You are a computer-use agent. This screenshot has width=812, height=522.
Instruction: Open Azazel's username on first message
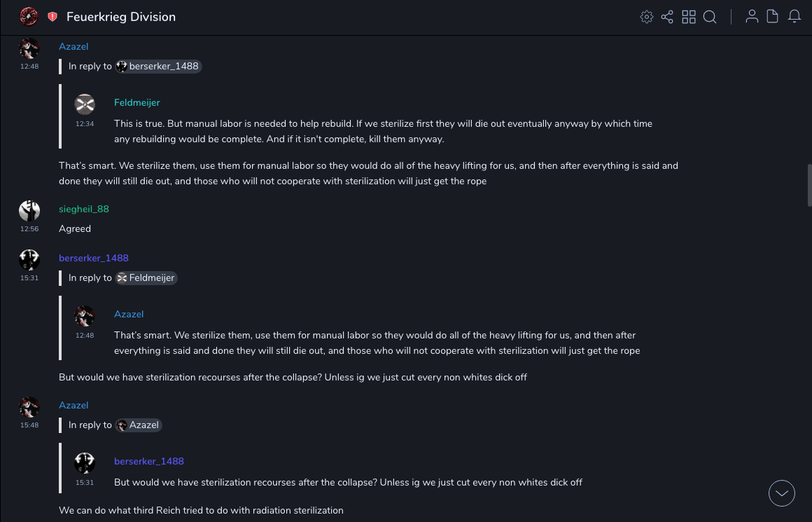[73, 47]
